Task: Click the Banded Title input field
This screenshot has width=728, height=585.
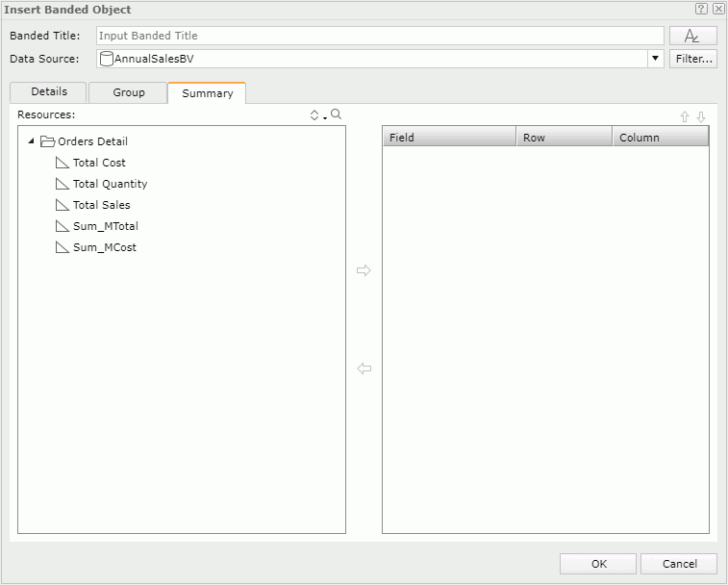Action: pyautogui.click(x=380, y=36)
